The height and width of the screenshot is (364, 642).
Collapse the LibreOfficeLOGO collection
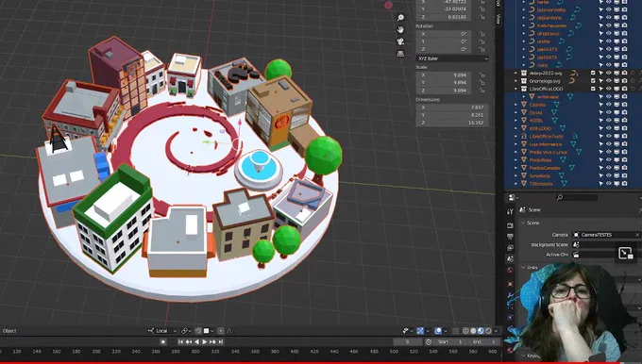(x=515, y=89)
